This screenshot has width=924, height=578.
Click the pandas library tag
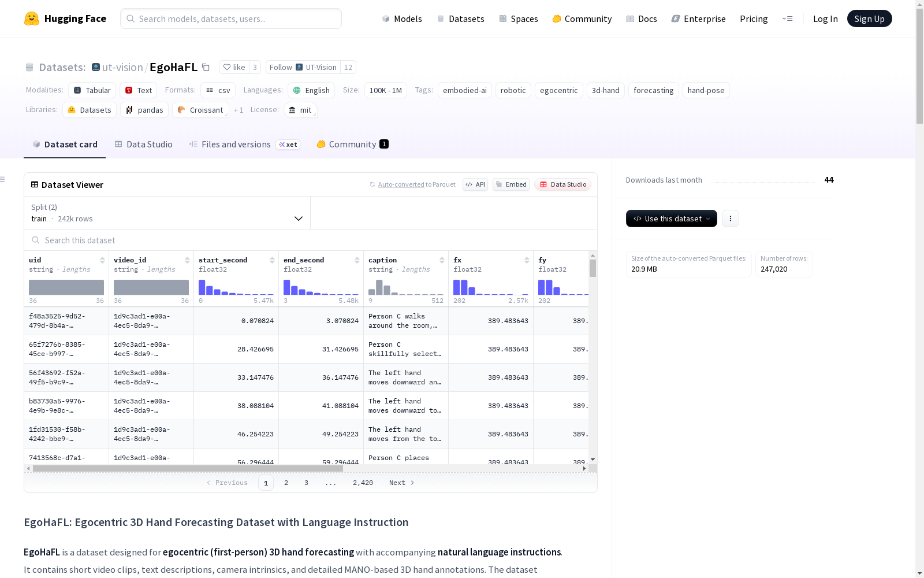(x=144, y=110)
